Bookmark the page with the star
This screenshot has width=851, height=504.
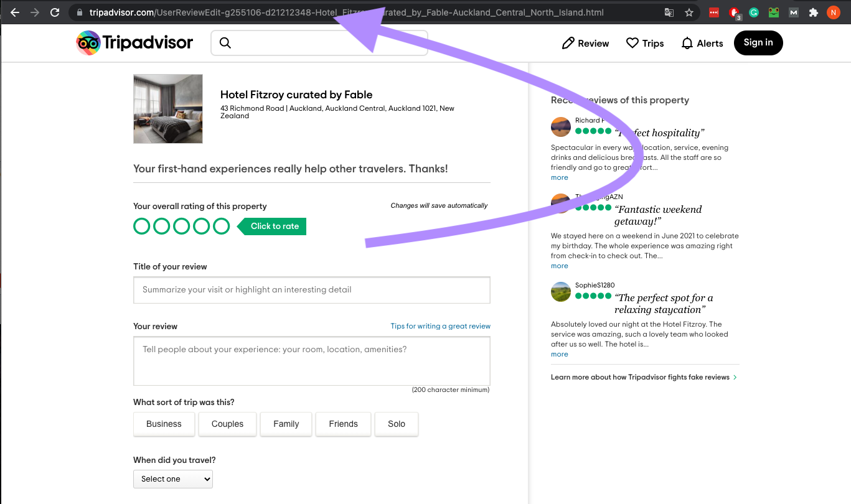pos(689,12)
